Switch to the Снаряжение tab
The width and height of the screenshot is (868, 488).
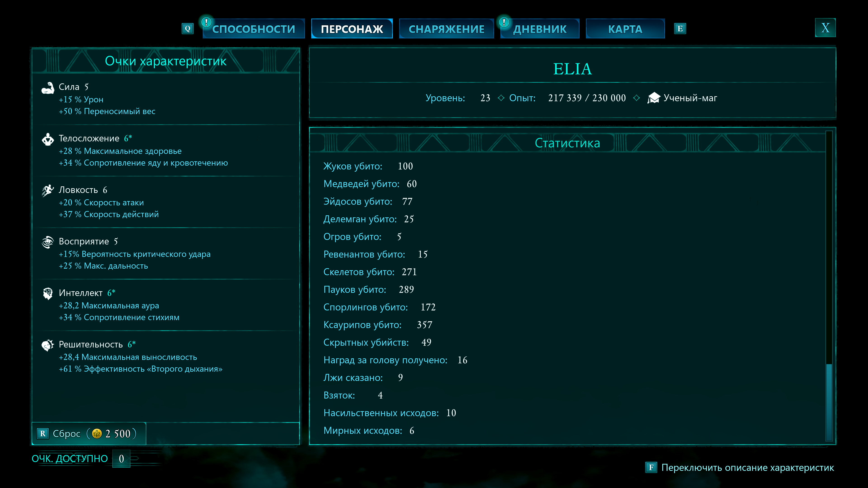tap(446, 29)
